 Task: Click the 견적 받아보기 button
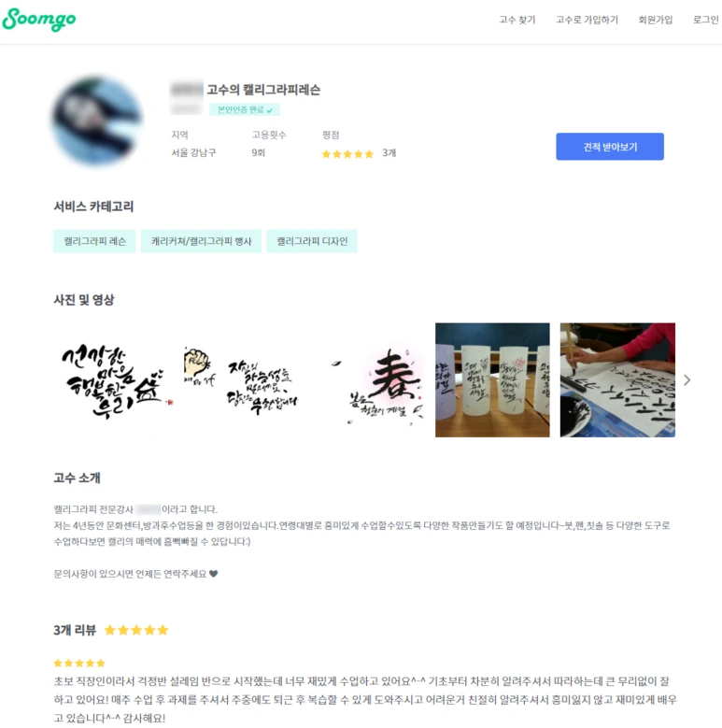(610, 147)
